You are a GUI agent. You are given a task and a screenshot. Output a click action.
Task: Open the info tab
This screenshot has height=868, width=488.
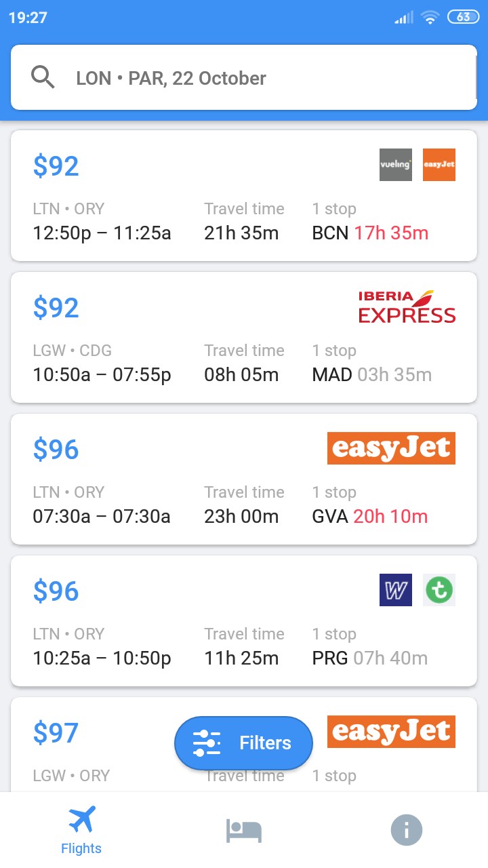pyautogui.click(x=407, y=830)
